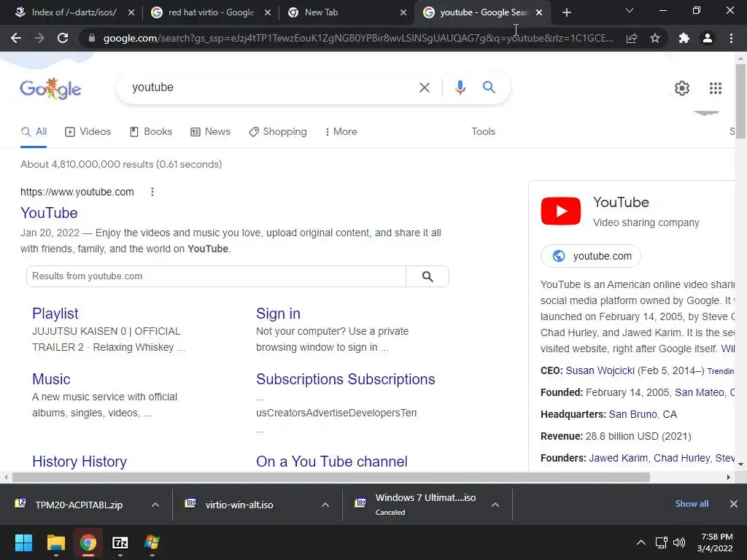This screenshot has height=560, width=747.
Task: Open the Subscriptions Subscriptions sitelink
Action: point(345,379)
